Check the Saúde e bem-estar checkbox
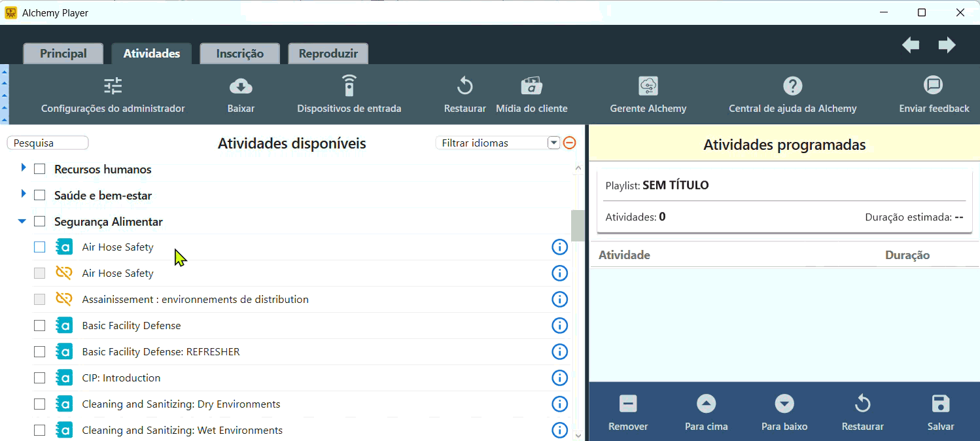This screenshot has width=980, height=441. pyautogui.click(x=40, y=195)
